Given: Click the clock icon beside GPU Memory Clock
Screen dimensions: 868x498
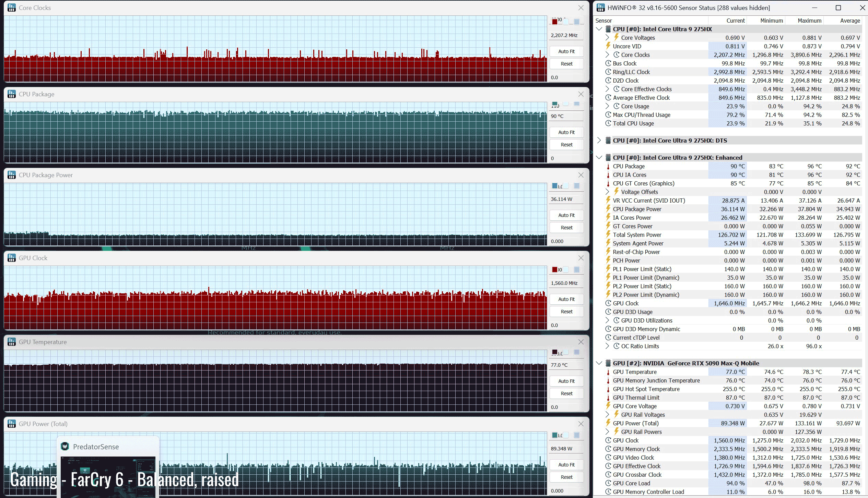Looking at the screenshot, I should pyautogui.click(x=608, y=449).
